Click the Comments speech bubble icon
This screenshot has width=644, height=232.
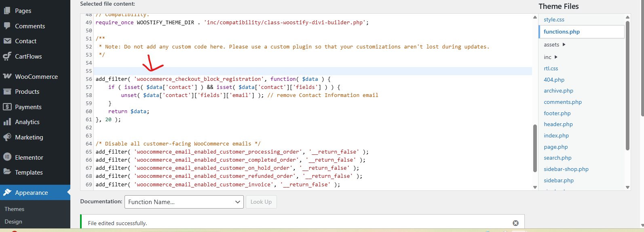[x=7, y=26]
